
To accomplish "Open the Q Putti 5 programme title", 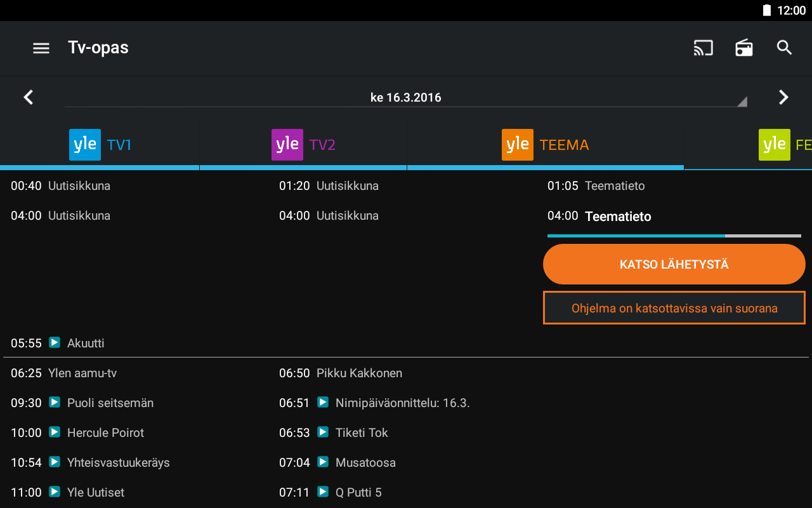I will 358,493.
